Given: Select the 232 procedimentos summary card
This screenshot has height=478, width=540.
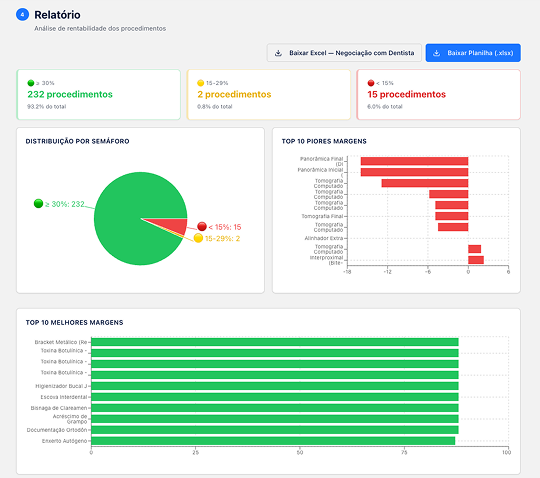Looking at the screenshot, I should (98, 95).
